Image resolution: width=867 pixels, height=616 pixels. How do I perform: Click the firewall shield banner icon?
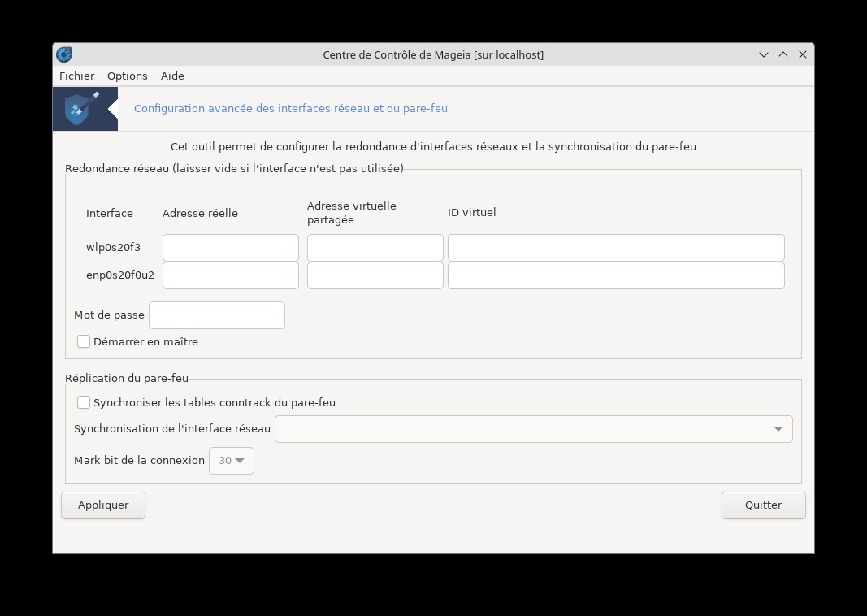[85, 109]
